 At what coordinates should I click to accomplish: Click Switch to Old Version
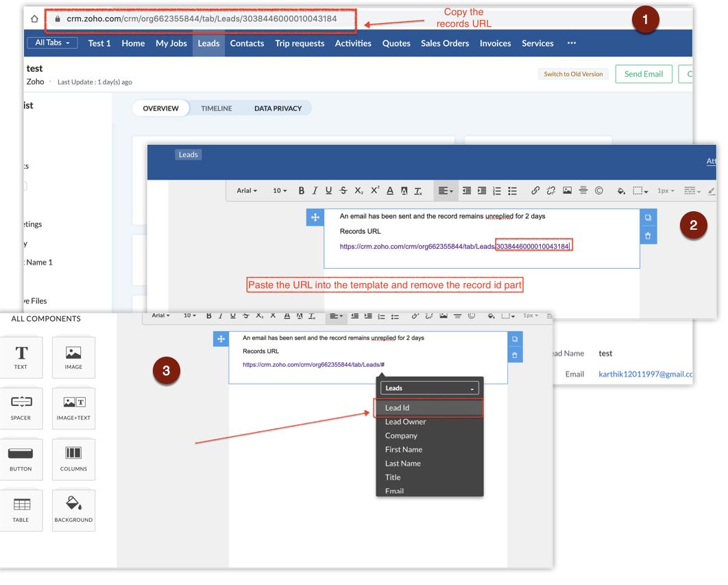pyautogui.click(x=573, y=74)
